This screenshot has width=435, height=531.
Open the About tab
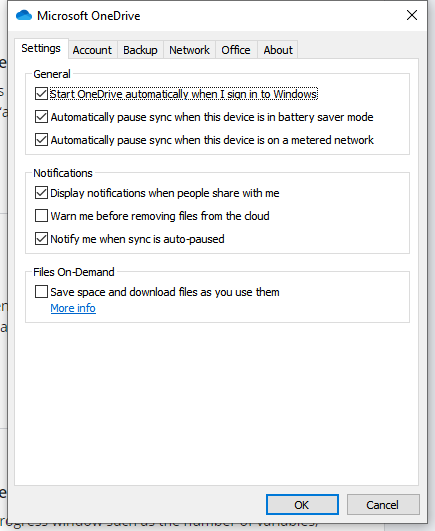click(x=278, y=50)
